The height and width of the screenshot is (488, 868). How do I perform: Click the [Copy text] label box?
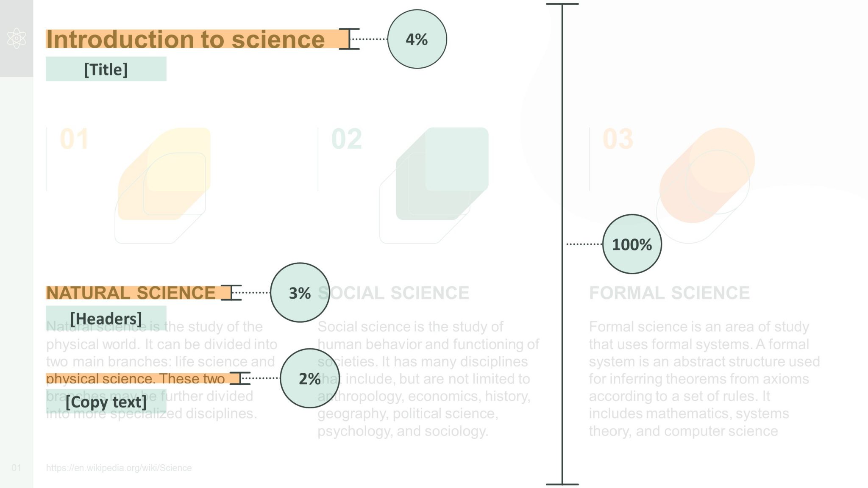tap(106, 402)
